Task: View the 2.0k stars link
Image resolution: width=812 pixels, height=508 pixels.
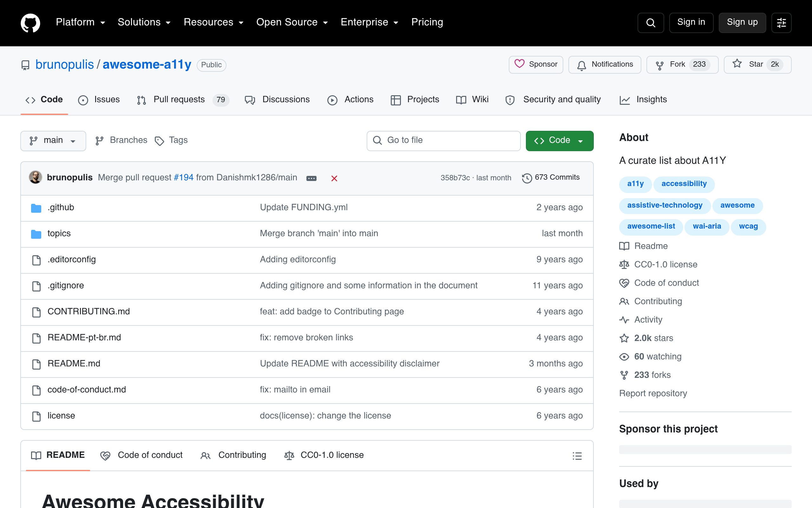Action: point(646,338)
